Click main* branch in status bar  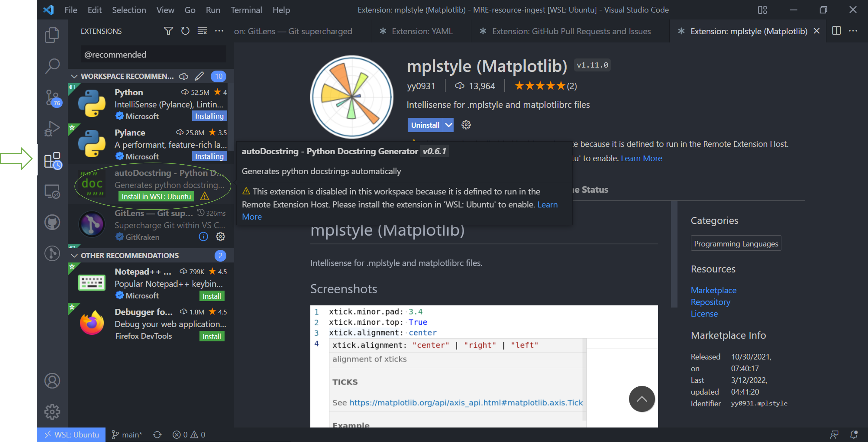tap(127, 435)
